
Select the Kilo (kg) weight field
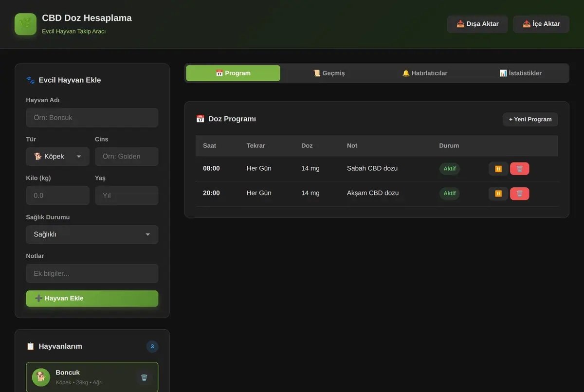pos(57,196)
